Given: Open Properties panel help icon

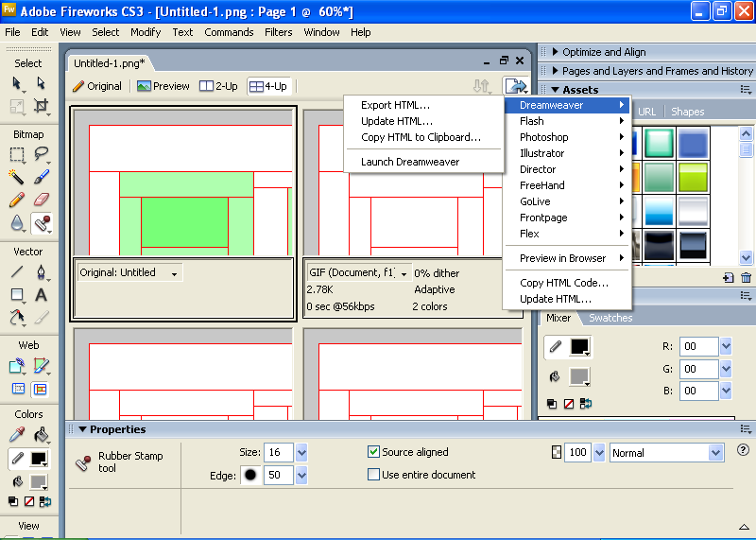Looking at the screenshot, I should pos(743,450).
